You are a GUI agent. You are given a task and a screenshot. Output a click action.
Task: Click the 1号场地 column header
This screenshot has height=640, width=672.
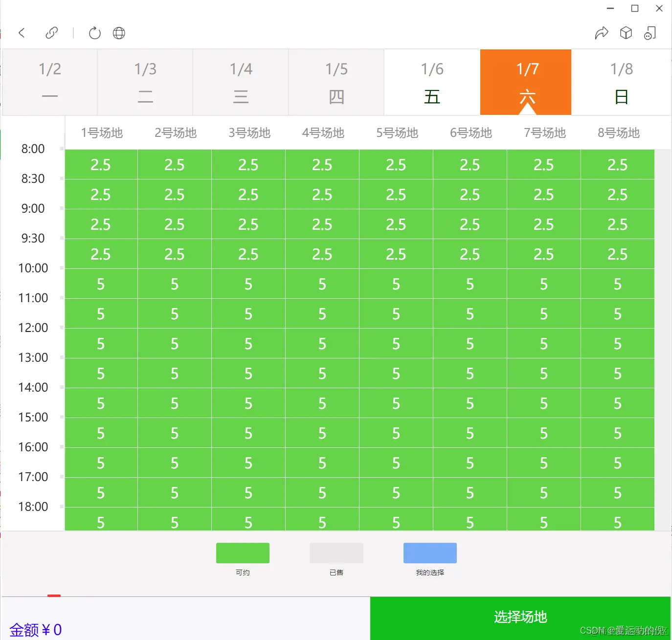(x=102, y=133)
